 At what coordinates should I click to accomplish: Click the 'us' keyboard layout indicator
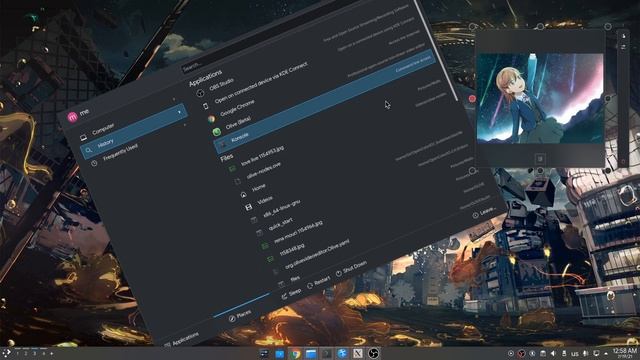[575, 353]
